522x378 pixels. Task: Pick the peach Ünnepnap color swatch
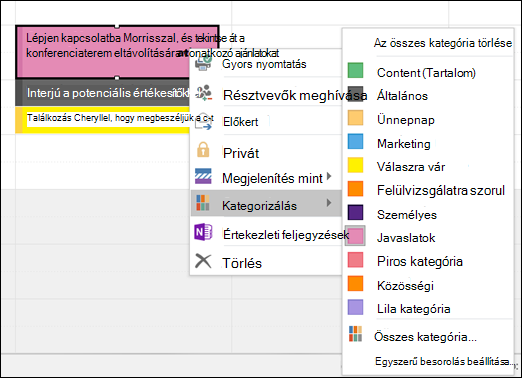point(355,118)
